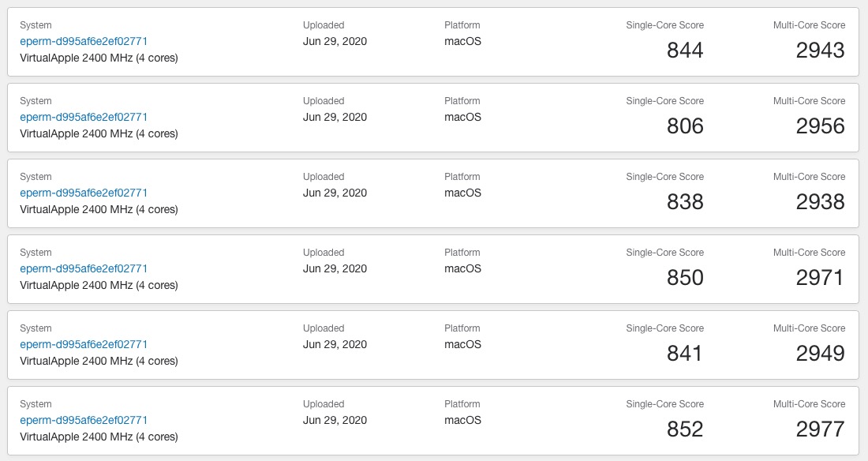Select the multi-core score 2956
Viewport: 868px width, 461px height.
tap(821, 126)
